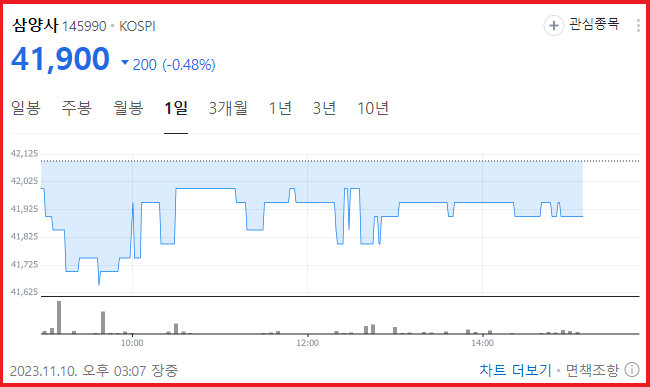Select the 3년 chart tab
The height and width of the screenshot is (387, 650).
click(324, 108)
